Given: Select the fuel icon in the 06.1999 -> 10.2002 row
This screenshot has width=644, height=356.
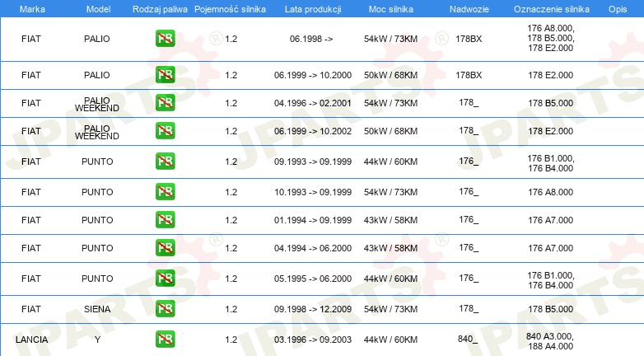Looking at the screenshot, I should coord(165,131).
